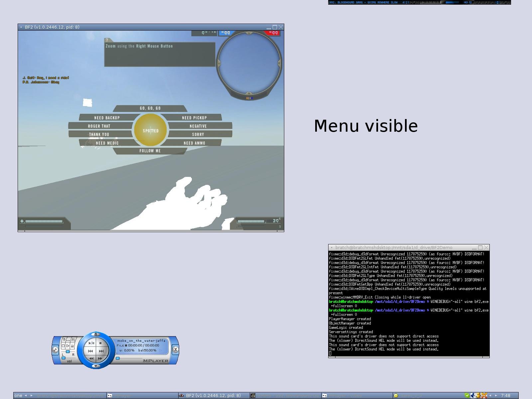The width and height of the screenshot is (532, 399).
Task: Select FOLLOW ME in BF2 commo rose
Action: 150,151
